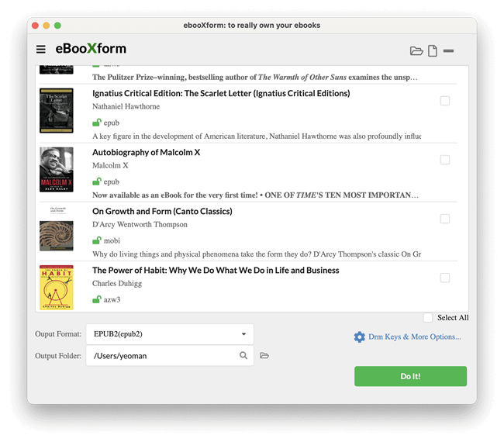Click the green unlock icon for Scarlet Letter
Image resolution: width=504 pixels, height=442 pixels.
[97, 123]
